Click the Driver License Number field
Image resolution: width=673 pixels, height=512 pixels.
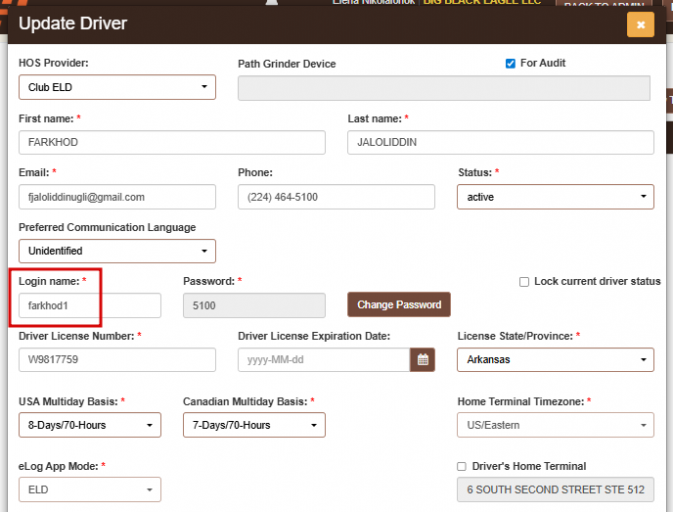click(117, 360)
